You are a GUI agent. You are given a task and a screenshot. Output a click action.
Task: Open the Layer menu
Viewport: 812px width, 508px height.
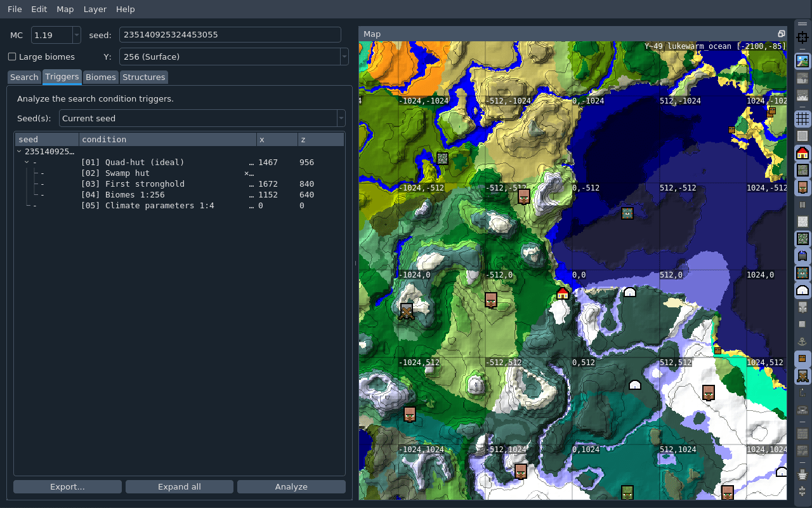coord(95,10)
